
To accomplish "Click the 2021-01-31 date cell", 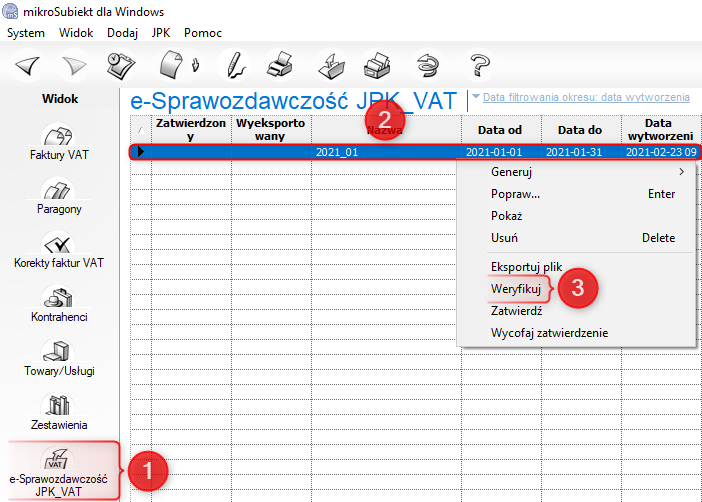I will click(x=580, y=152).
